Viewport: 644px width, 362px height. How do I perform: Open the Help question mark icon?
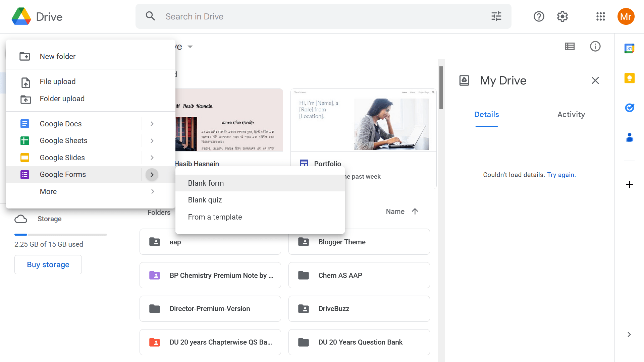(539, 16)
